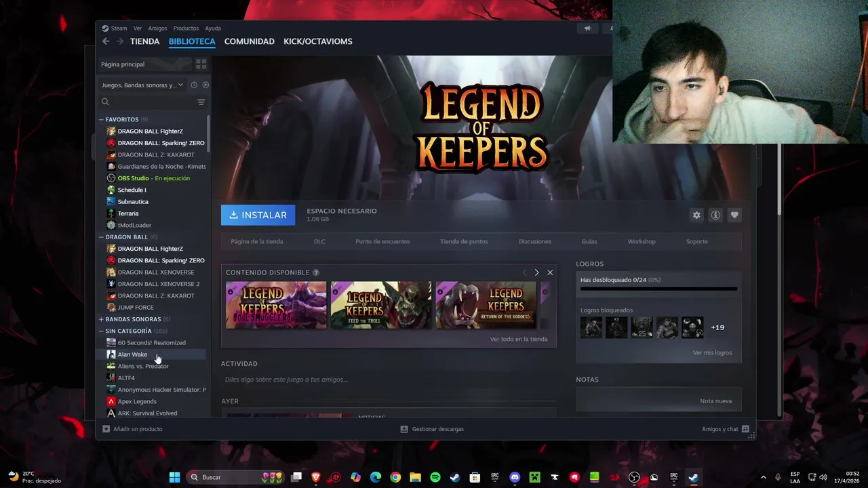Select DRAGON BALL XENOVERSE 2
The height and width of the screenshot is (488, 868).
tap(159, 284)
